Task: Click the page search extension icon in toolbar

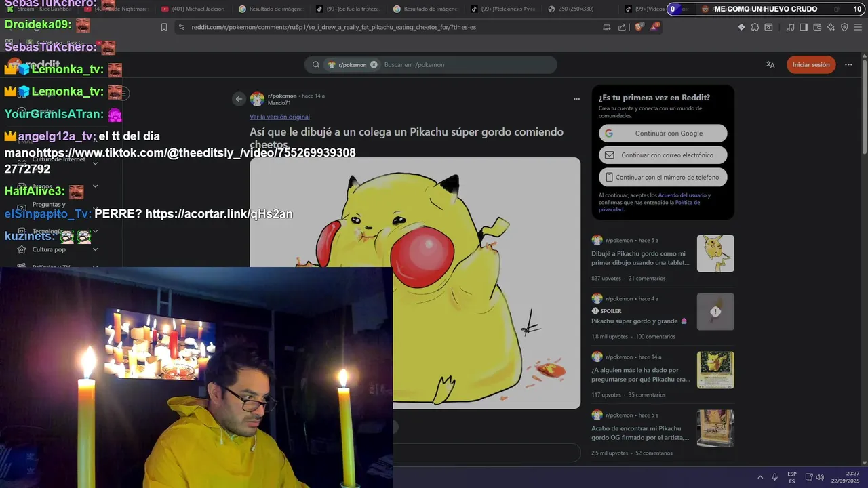Action: pos(768,27)
